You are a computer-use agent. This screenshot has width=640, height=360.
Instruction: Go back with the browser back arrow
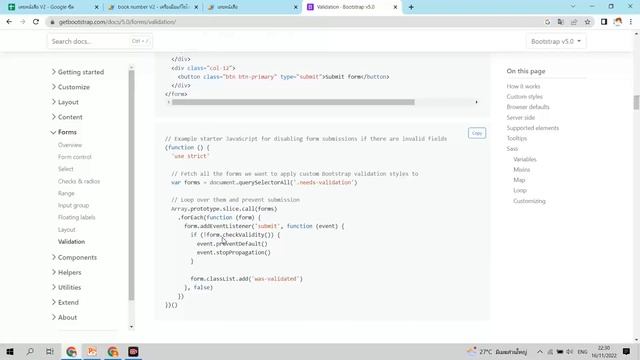click(x=9, y=22)
